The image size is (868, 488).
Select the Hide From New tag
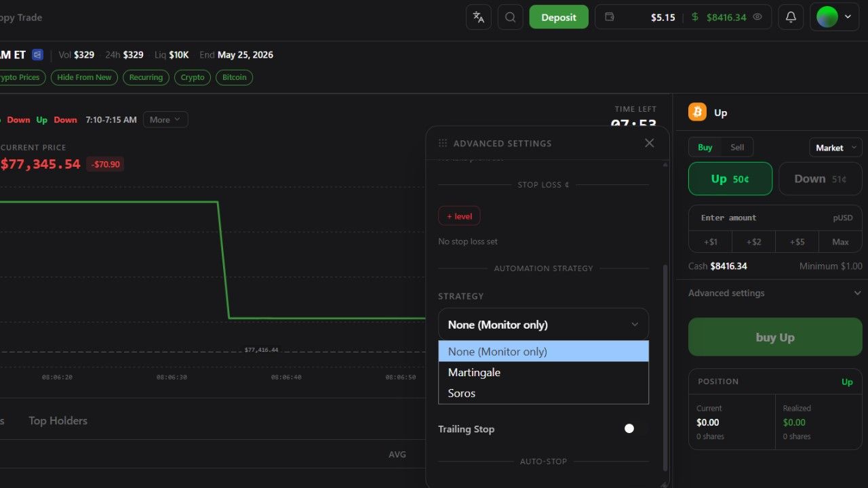tap(84, 77)
